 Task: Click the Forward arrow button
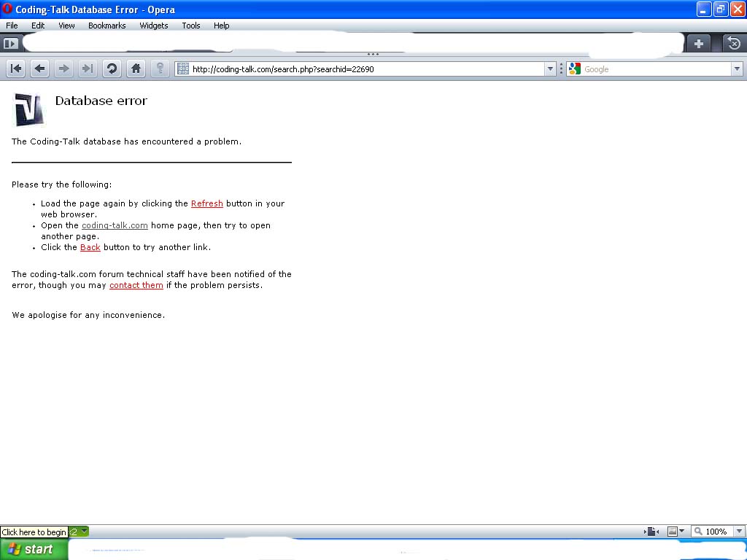point(63,69)
